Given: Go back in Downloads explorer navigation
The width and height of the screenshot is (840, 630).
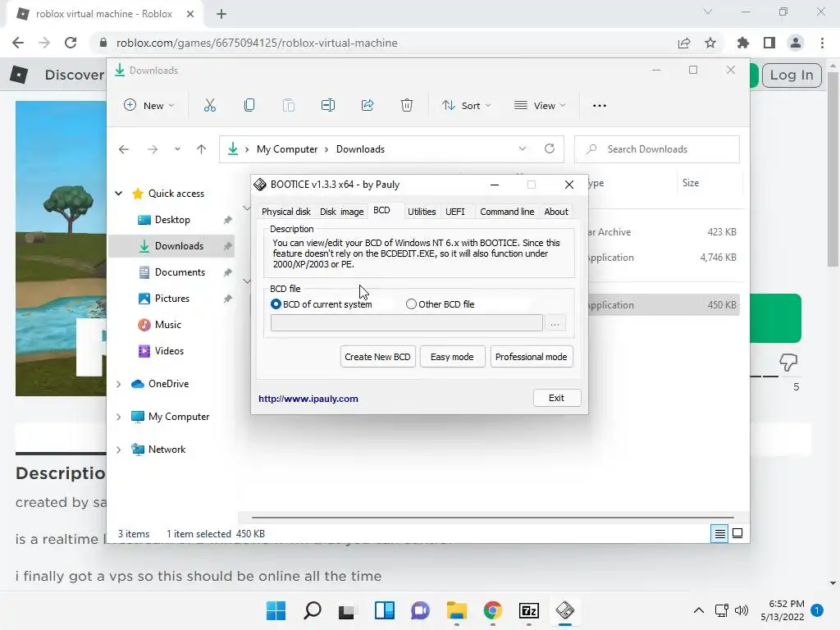Looking at the screenshot, I should point(124,149).
